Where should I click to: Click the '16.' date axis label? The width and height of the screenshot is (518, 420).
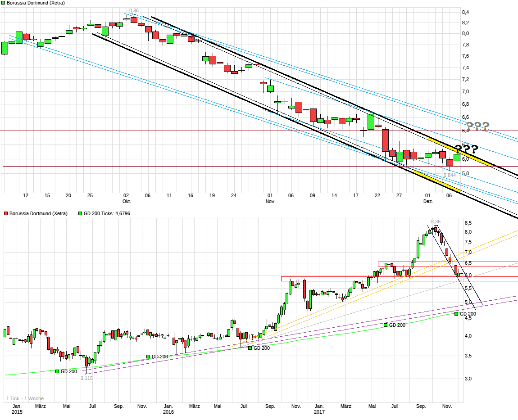click(191, 195)
